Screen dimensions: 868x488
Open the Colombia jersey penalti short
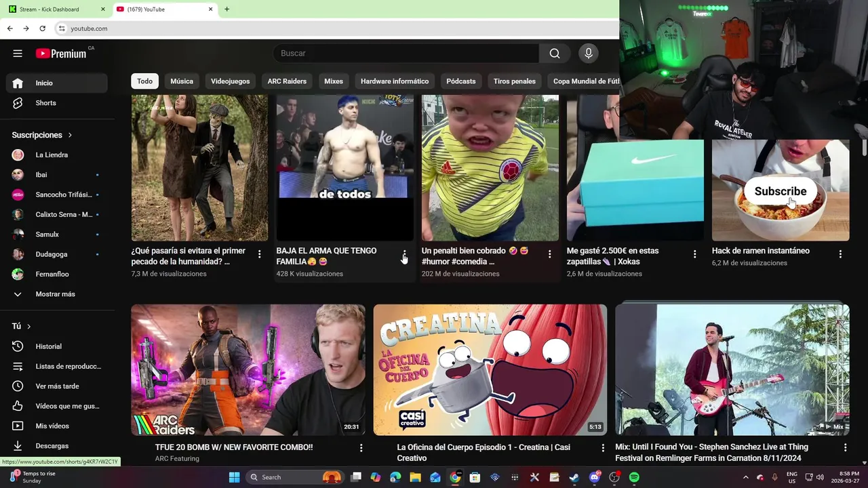[490, 168]
